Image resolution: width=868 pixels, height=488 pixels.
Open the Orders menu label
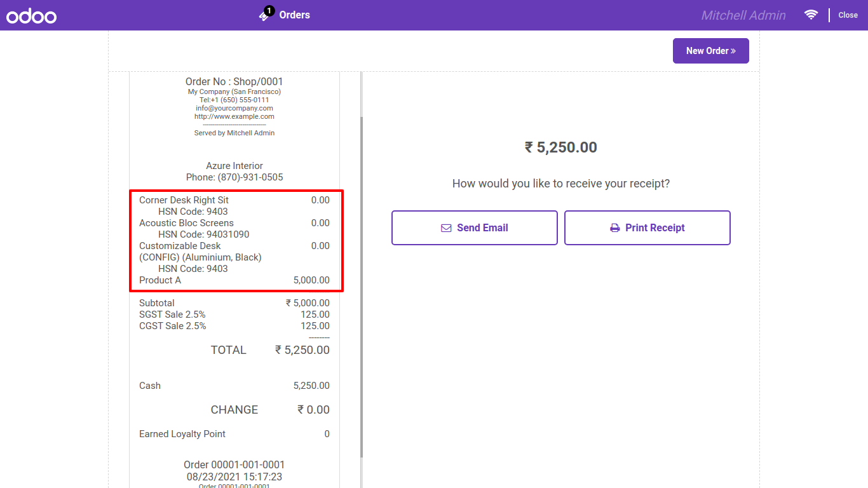[295, 15]
